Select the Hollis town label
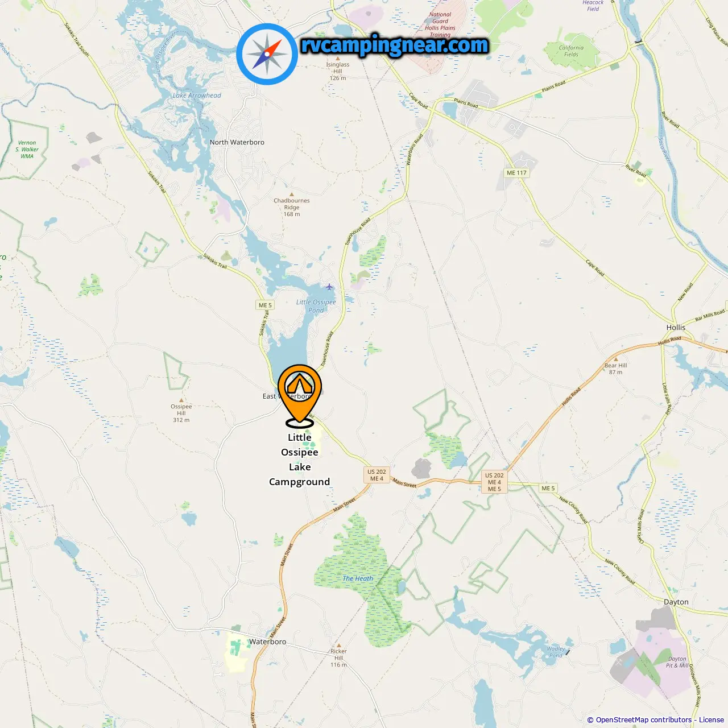 point(676,328)
